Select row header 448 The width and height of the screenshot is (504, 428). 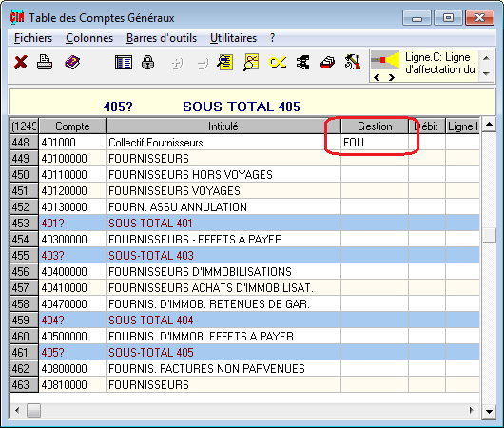coord(24,142)
